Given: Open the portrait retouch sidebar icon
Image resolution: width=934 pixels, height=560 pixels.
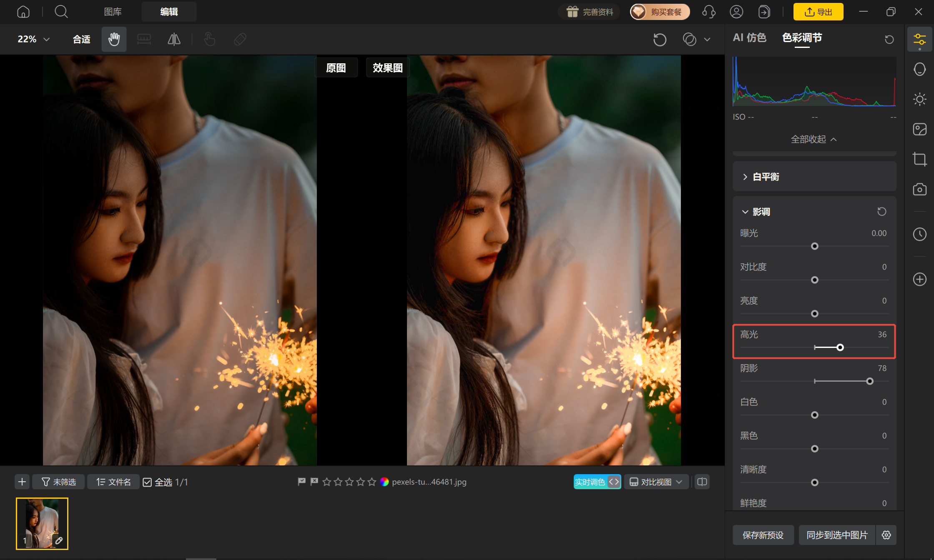Looking at the screenshot, I should click(919, 69).
